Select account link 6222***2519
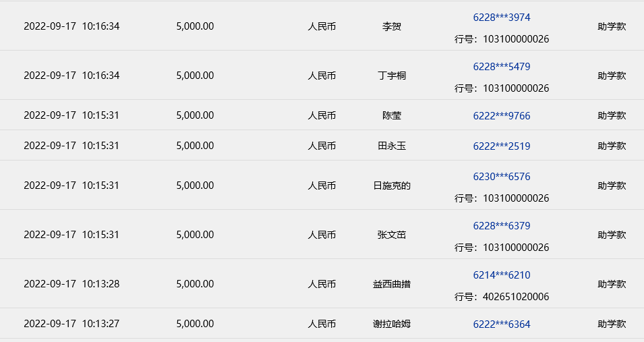The image size is (644, 342). [x=502, y=146]
